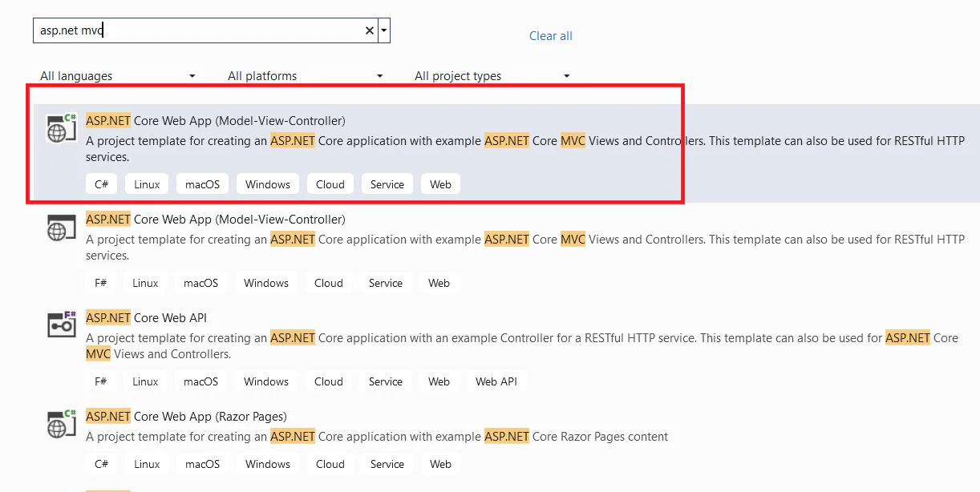Click the macOS tag under the Web API template
The width and height of the screenshot is (980, 492).
coord(200,381)
